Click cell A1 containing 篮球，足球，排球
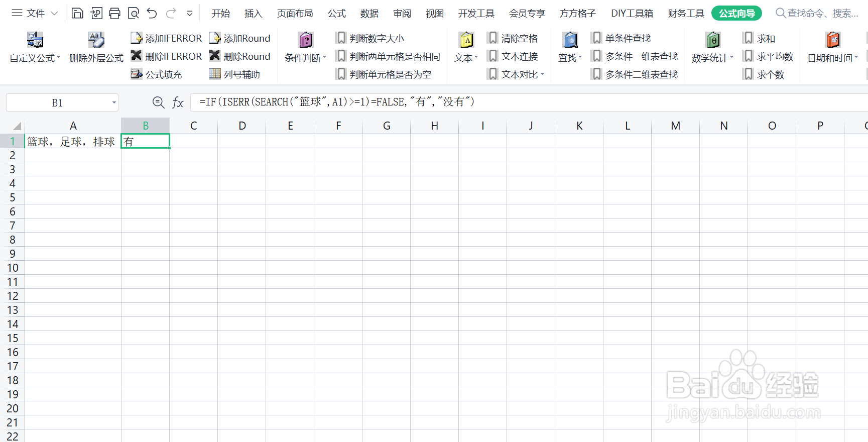The image size is (868, 442). click(73, 141)
